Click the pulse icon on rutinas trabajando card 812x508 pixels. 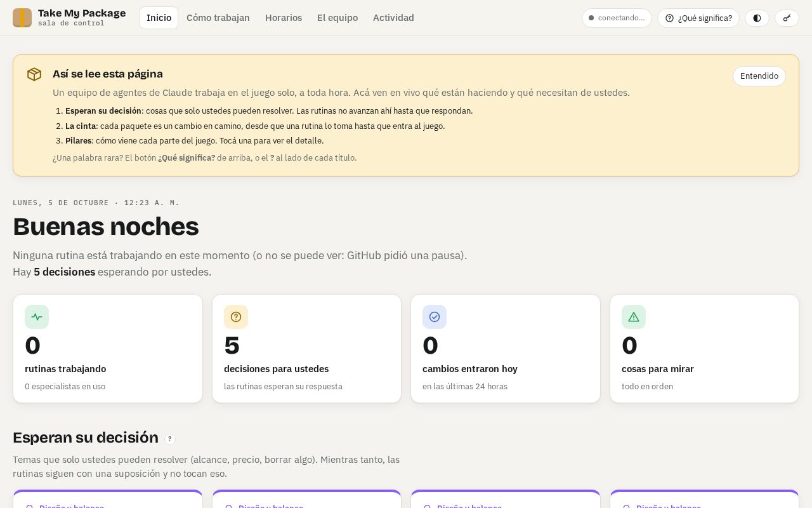point(37,317)
